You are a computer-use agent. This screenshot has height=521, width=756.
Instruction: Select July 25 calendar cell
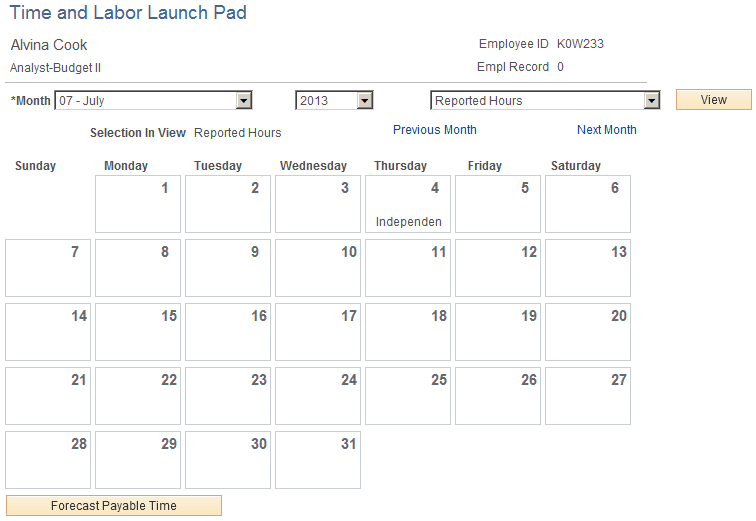(x=408, y=396)
